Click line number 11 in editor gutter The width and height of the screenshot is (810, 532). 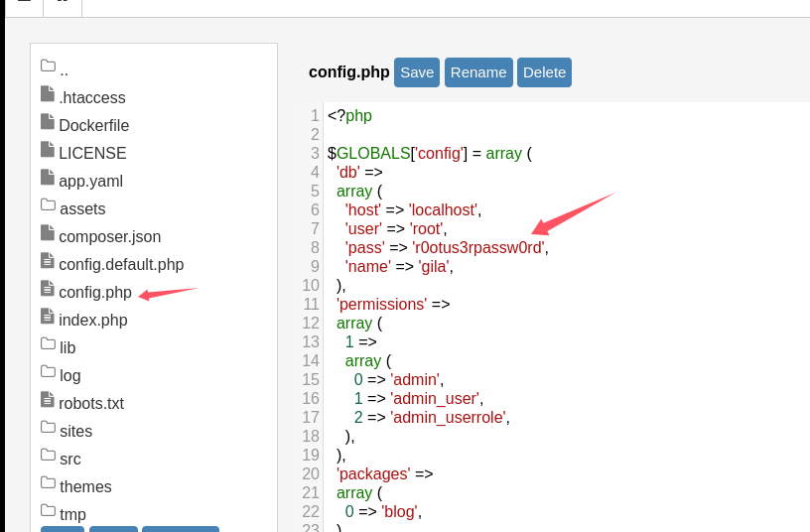pyautogui.click(x=312, y=305)
